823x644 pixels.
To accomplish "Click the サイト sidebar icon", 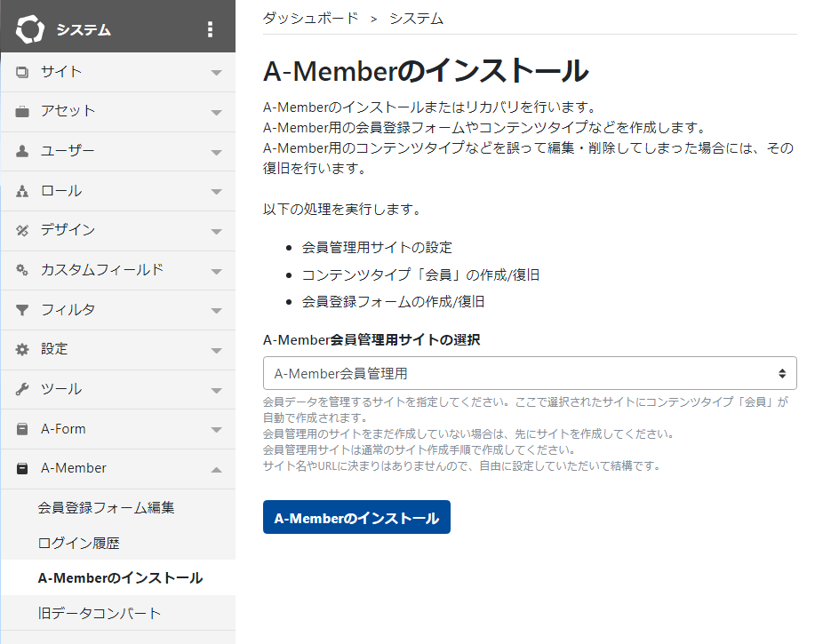I will [22, 72].
